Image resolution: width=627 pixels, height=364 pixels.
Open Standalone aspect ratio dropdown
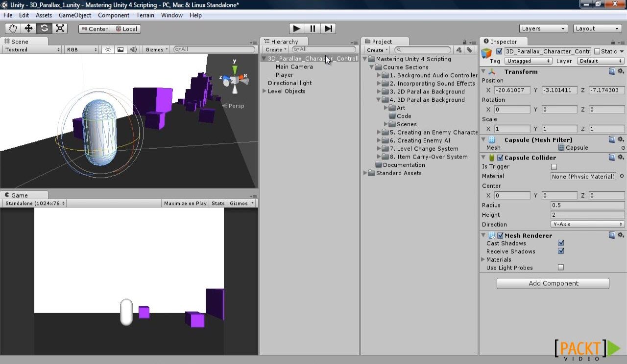click(35, 204)
